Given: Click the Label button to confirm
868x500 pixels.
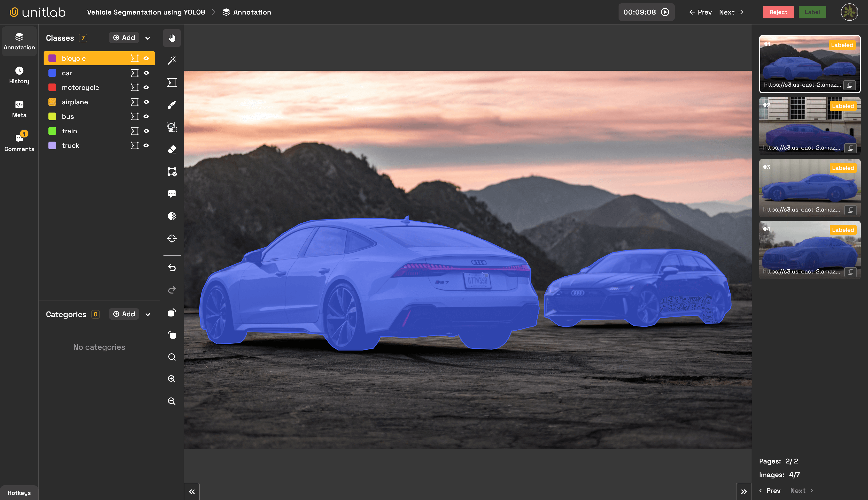Looking at the screenshot, I should pyautogui.click(x=813, y=12).
